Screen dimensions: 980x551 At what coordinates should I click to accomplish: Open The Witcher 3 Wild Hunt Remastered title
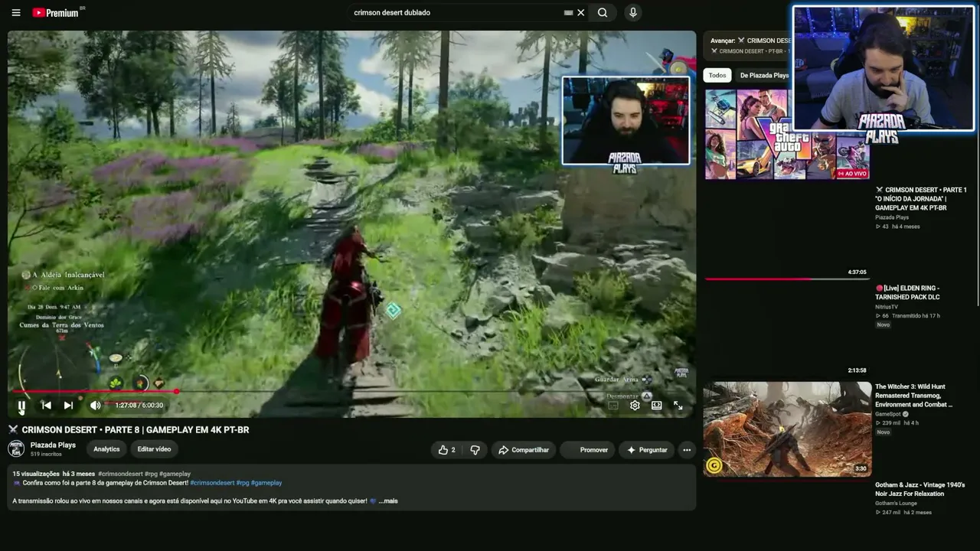[x=914, y=396]
